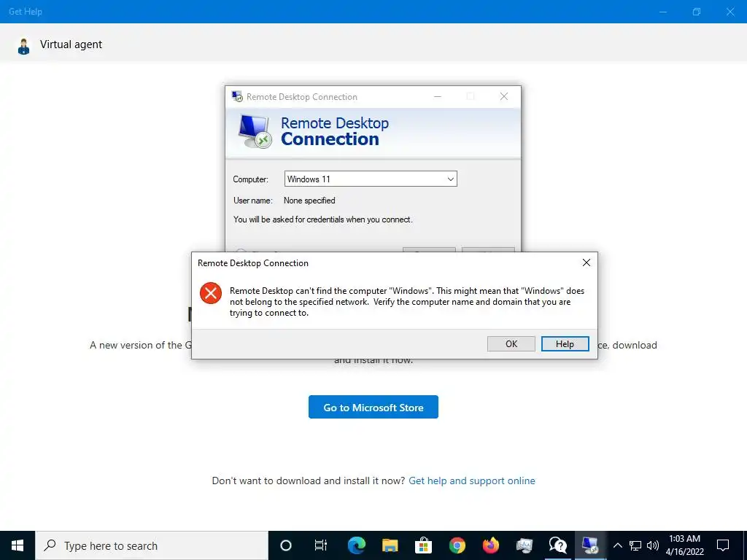Click the Computer: field label
Viewport: 747px width, 560px height.
click(x=251, y=179)
